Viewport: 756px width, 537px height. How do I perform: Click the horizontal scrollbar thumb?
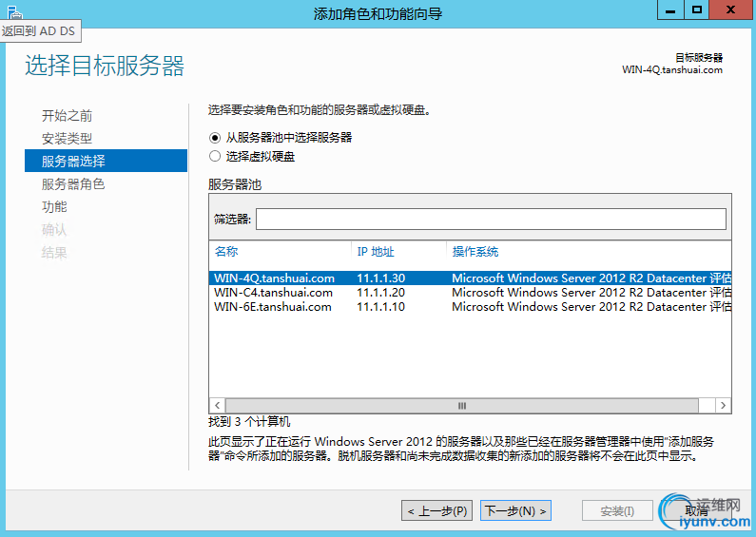coord(462,406)
